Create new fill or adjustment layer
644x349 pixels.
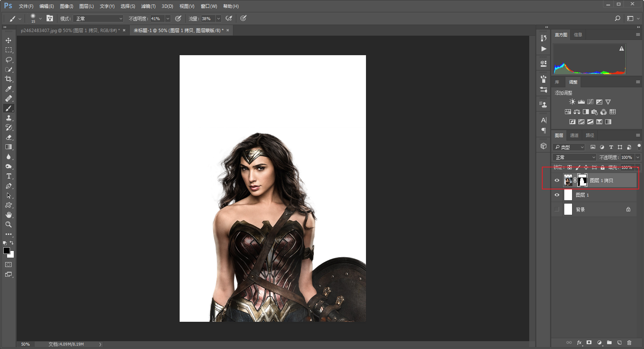coord(599,343)
